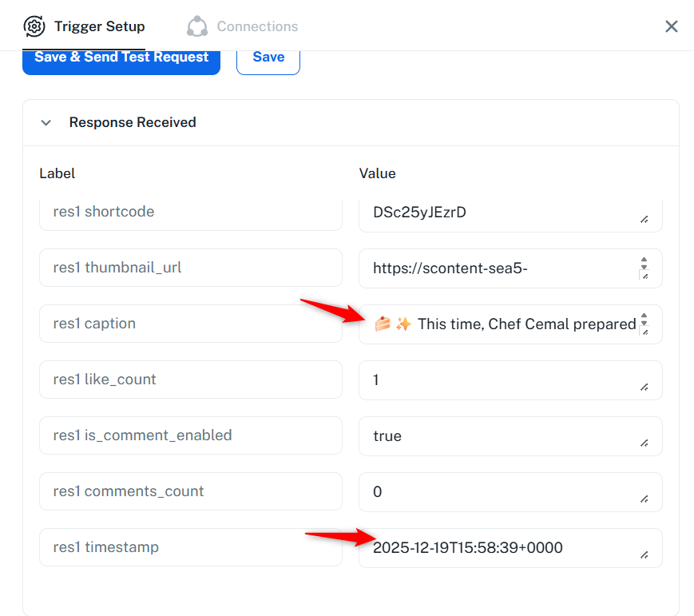
Task: Click the res1 shortcode label field
Action: coord(190,212)
